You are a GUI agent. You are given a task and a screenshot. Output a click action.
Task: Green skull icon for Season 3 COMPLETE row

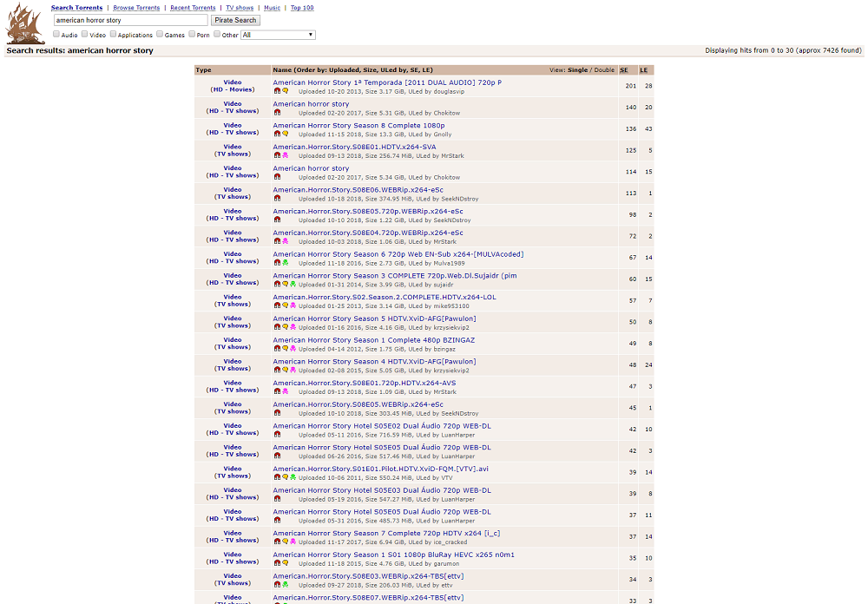293,284
